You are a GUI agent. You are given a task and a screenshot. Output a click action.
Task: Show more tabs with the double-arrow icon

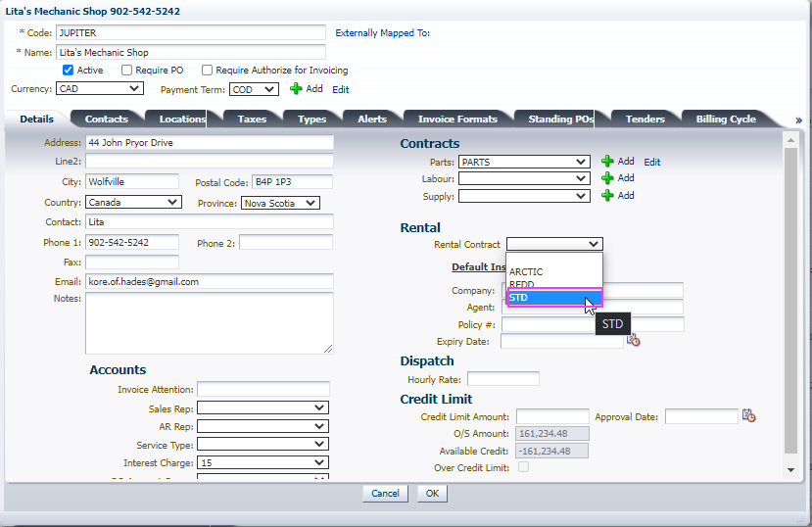click(x=798, y=120)
